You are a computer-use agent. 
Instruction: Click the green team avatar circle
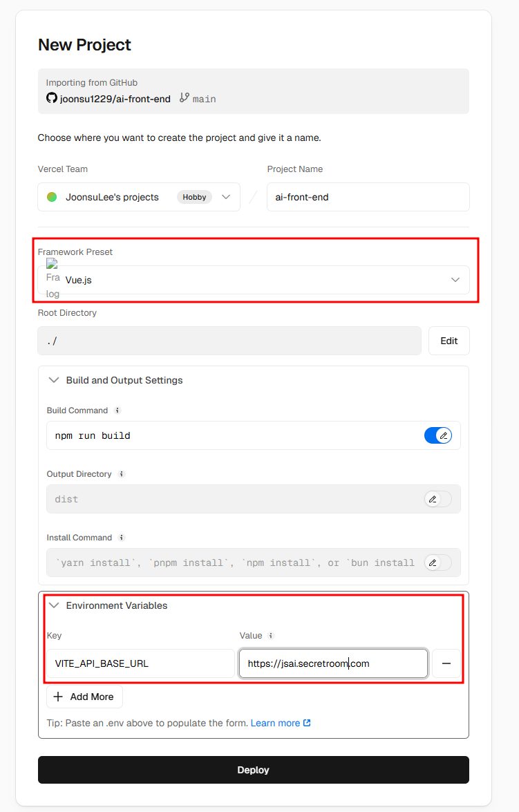point(52,197)
